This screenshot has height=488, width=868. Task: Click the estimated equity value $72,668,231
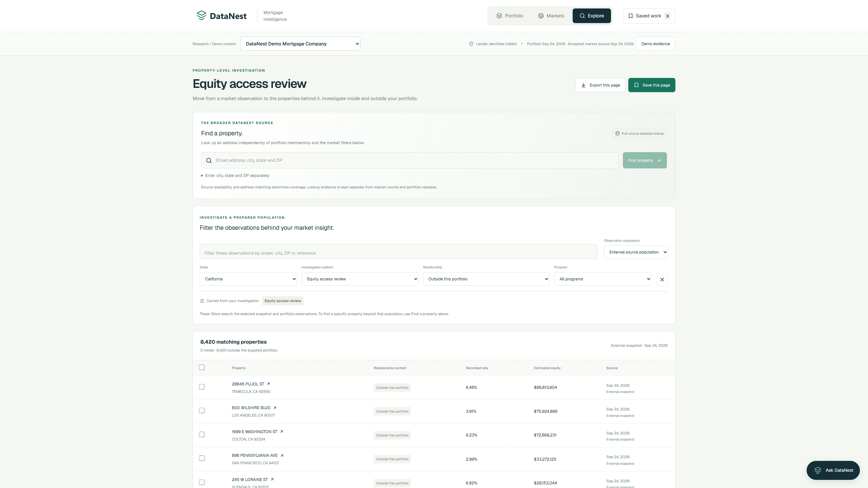(545, 435)
